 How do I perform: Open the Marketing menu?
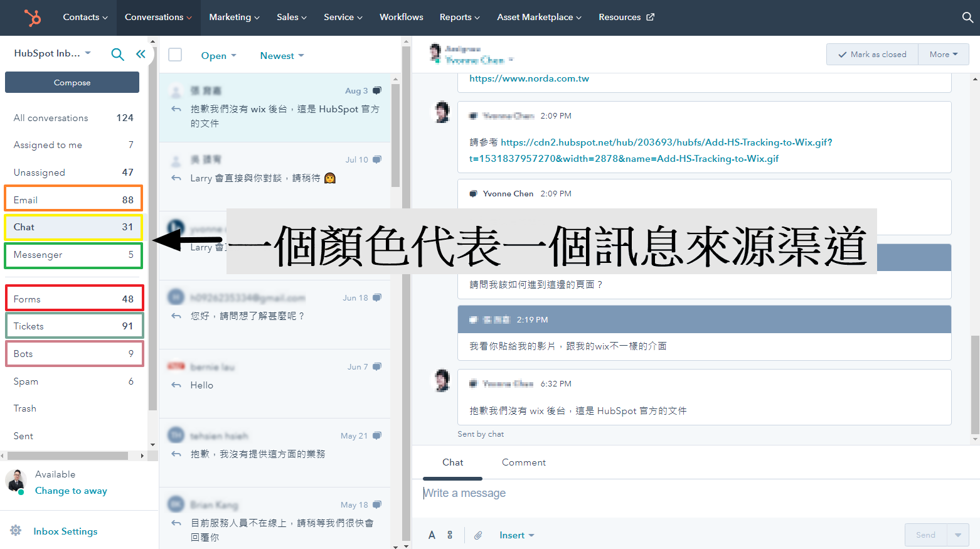coord(234,18)
